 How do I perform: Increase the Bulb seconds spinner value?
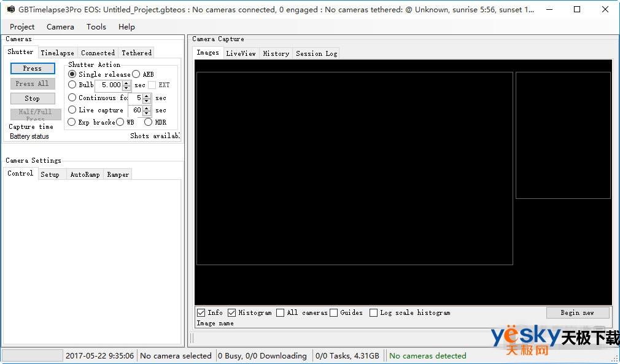(126, 83)
